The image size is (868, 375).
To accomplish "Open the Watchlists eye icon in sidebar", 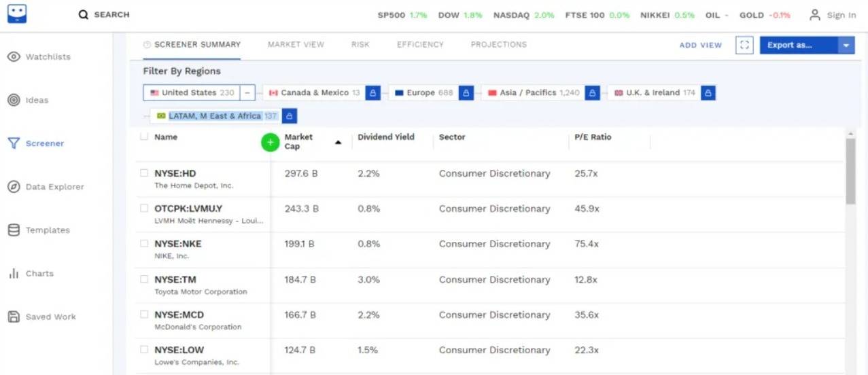I will coord(14,57).
